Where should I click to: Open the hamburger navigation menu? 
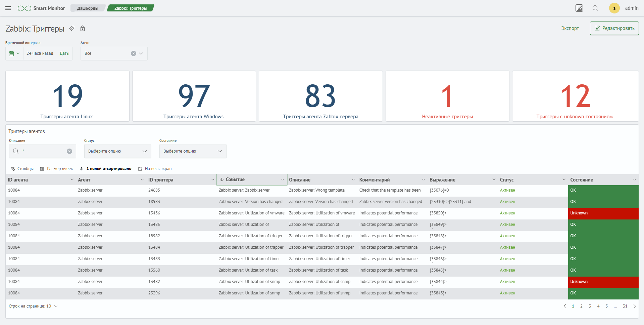[x=8, y=8]
